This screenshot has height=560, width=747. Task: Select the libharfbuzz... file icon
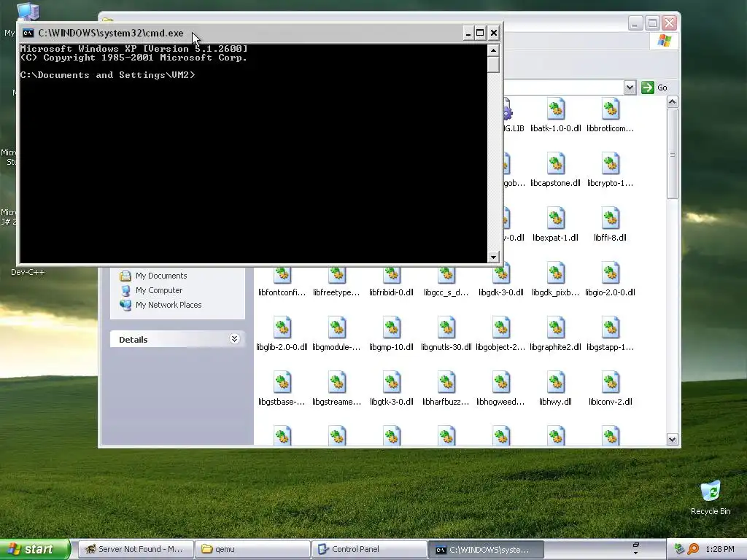(446, 383)
